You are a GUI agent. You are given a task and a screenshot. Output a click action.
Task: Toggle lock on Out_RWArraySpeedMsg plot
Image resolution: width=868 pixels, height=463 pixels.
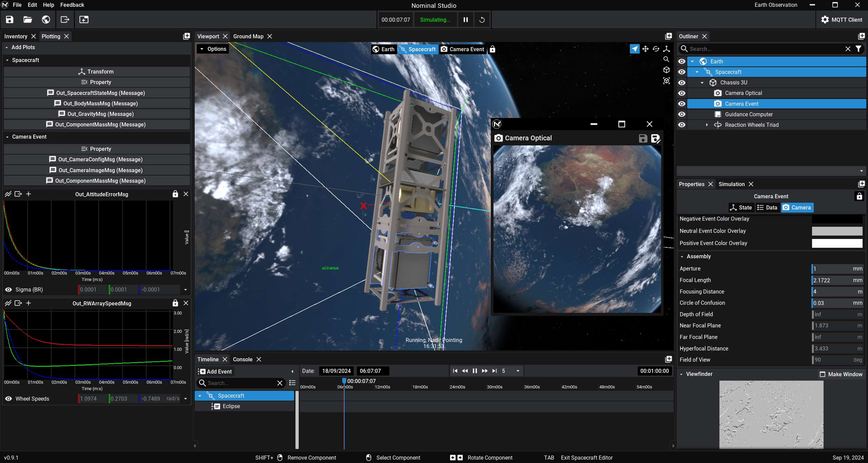(175, 303)
